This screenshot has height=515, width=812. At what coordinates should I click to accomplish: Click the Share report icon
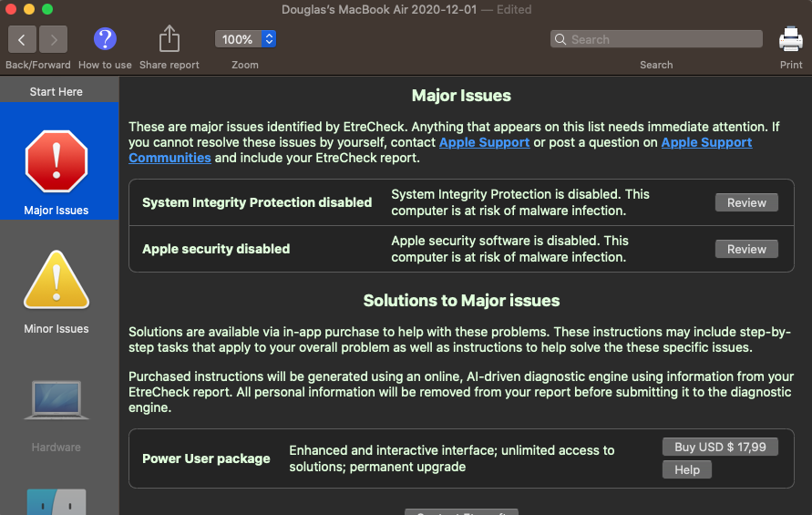pyautogui.click(x=170, y=39)
